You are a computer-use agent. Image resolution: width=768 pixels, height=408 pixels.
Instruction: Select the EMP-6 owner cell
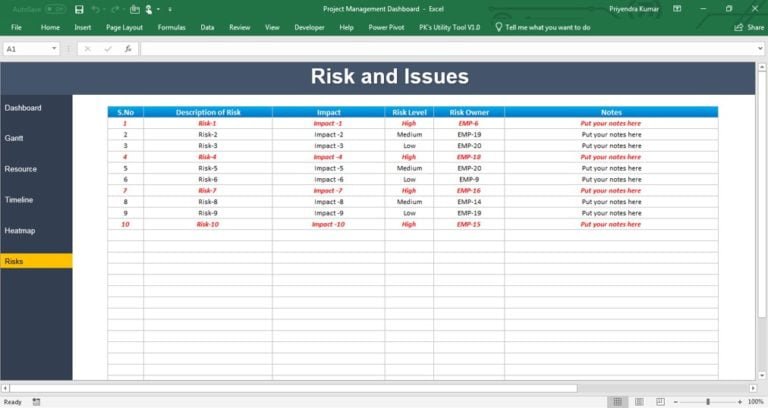pos(469,123)
